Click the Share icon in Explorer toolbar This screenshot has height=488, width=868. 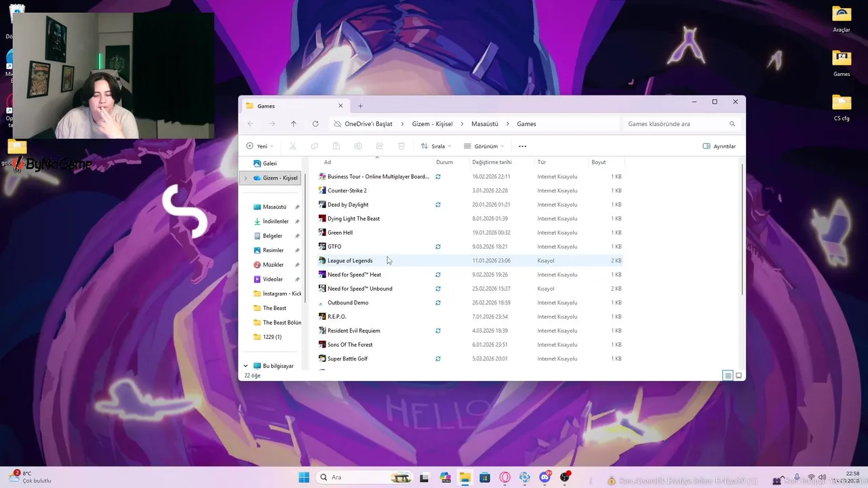(380, 146)
